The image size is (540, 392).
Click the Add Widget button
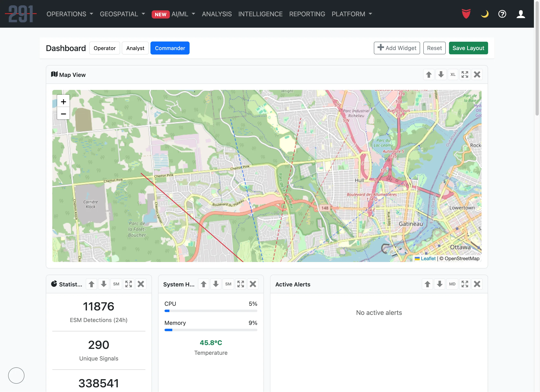click(397, 48)
